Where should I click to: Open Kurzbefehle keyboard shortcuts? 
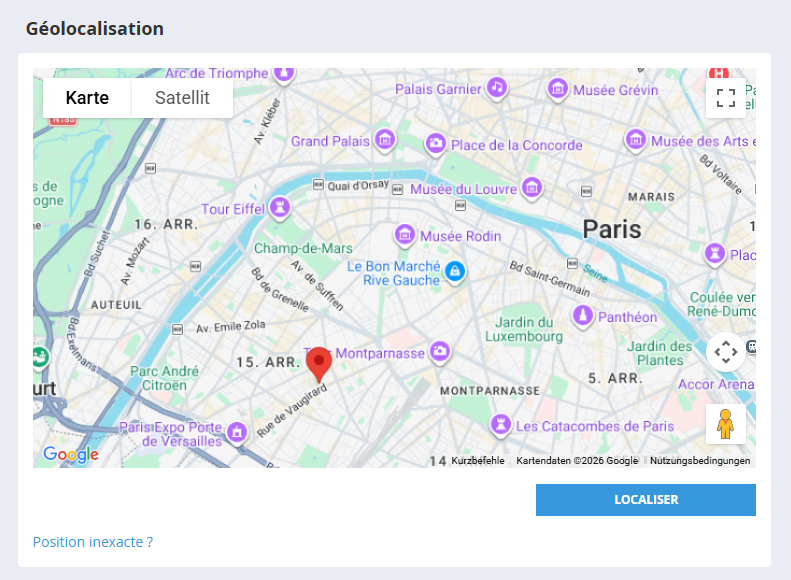[478, 460]
